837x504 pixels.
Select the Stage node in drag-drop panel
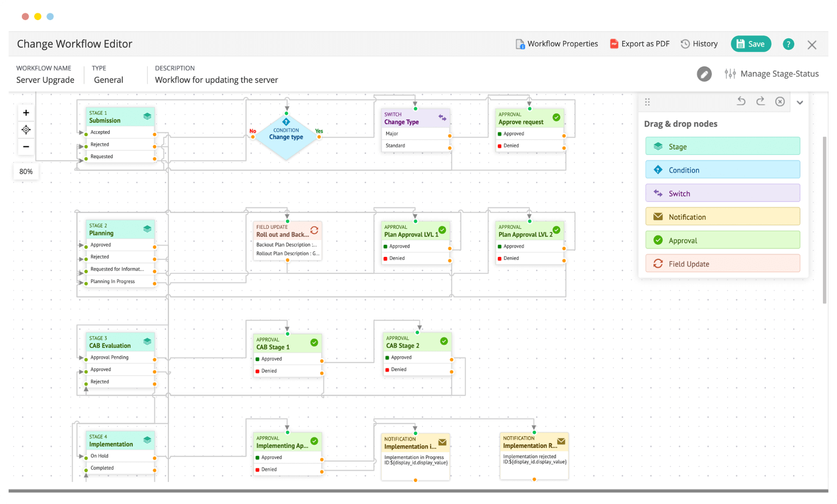tap(722, 146)
